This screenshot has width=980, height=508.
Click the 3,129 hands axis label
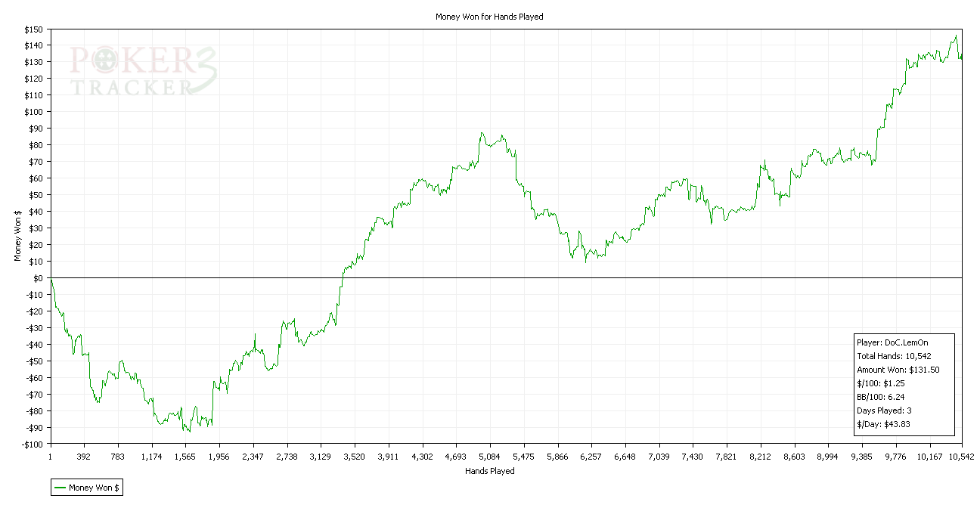321,457
